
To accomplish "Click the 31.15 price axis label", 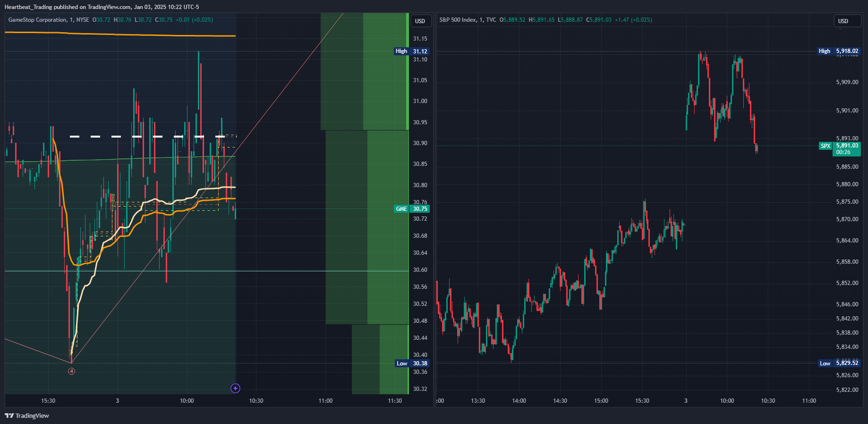I will (420, 39).
